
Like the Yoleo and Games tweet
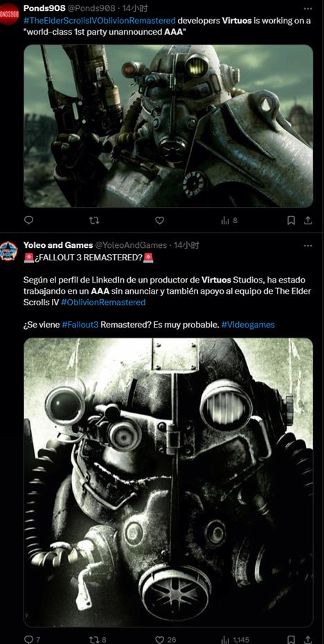click(165, 639)
